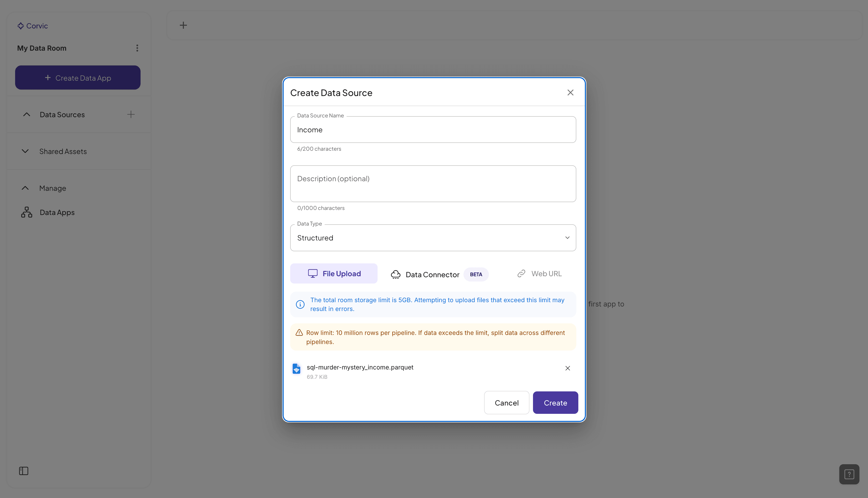Toggle the sidebar panel icon

coord(24,471)
